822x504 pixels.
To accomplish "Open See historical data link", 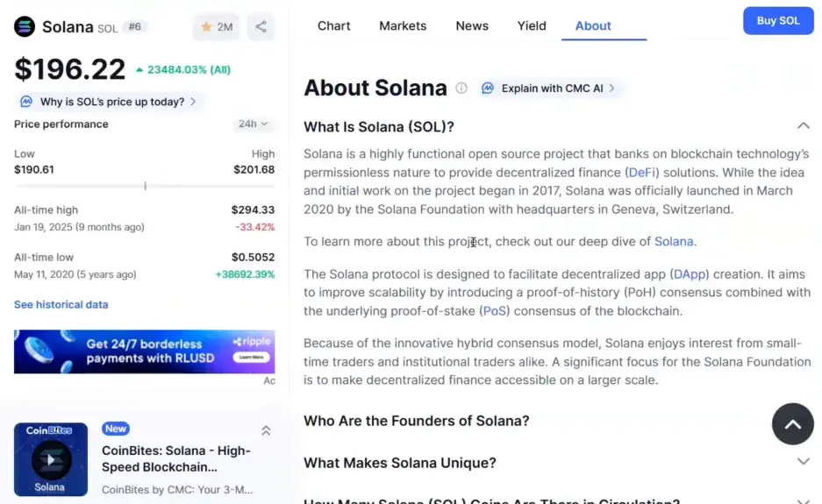I will pos(61,304).
